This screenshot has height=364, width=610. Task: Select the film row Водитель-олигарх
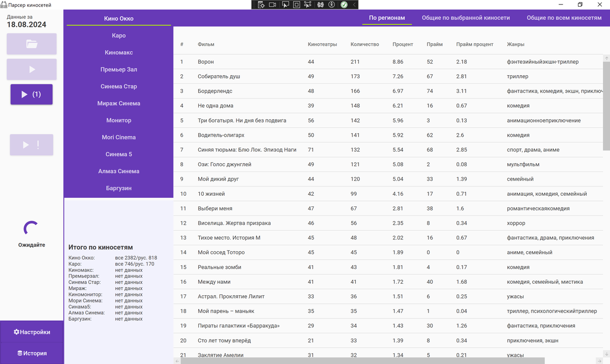[388, 135]
